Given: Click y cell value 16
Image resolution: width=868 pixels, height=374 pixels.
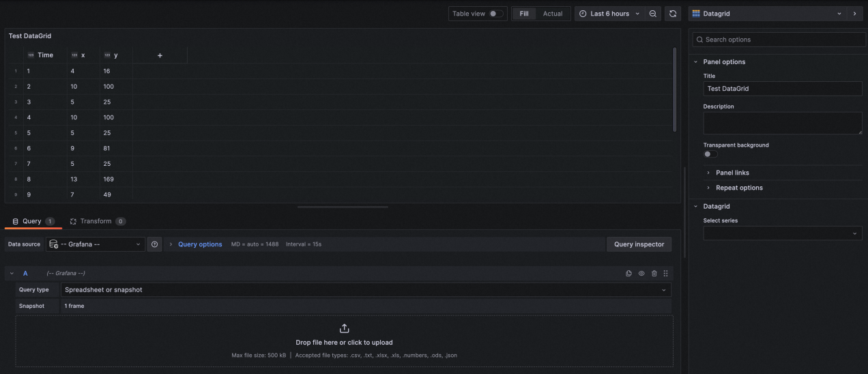Looking at the screenshot, I should pos(116,71).
